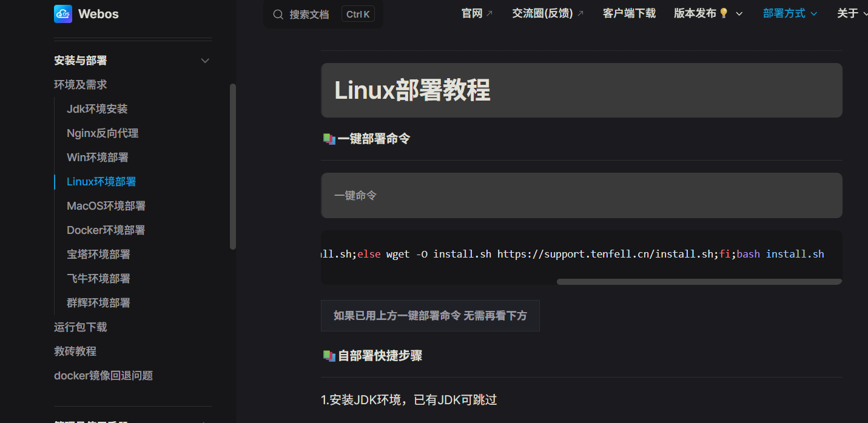Open 客户端下载 in top navigation
868x423 pixels.
[629, 13]
